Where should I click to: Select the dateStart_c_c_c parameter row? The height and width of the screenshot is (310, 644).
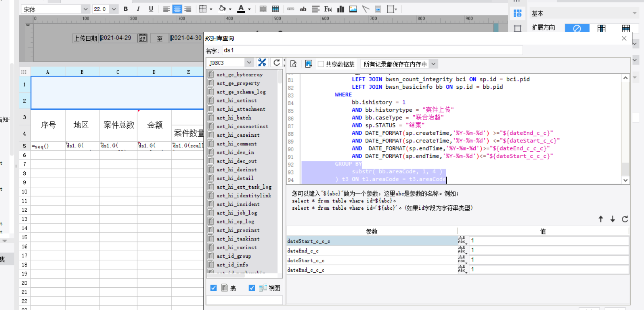pos(372,241)
